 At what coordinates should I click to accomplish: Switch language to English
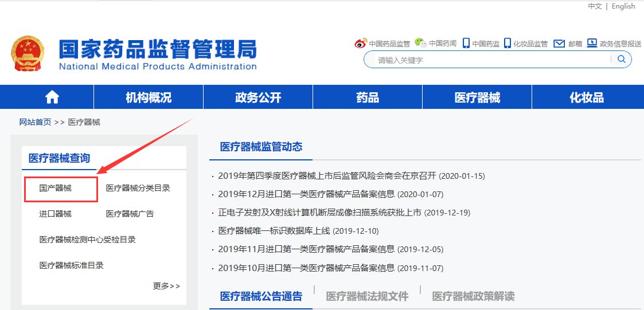point(623,6)
